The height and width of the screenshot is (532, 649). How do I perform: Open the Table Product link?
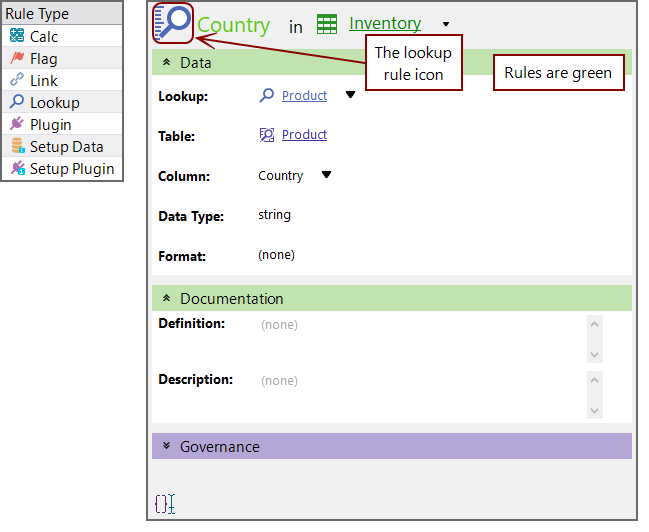click(304, 135)
